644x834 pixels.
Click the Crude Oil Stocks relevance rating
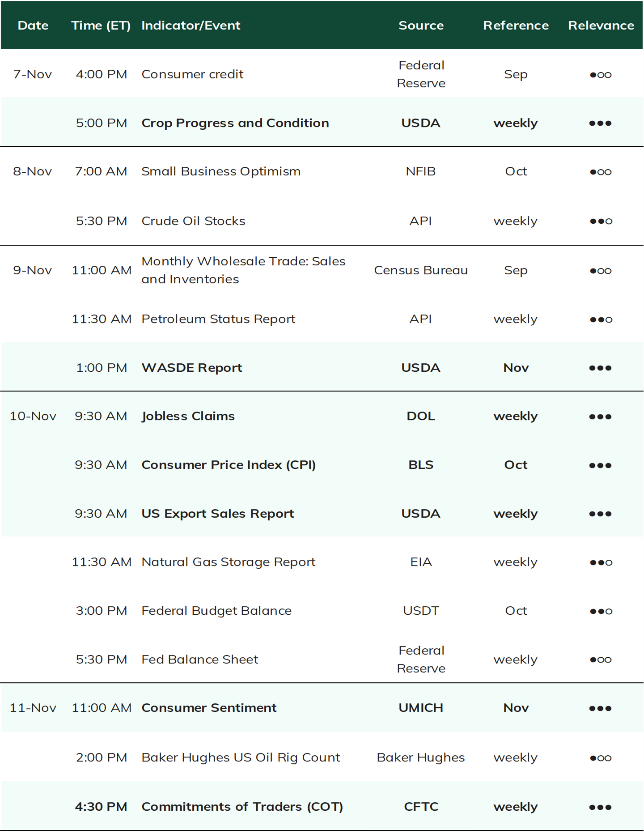coord(601,221)
